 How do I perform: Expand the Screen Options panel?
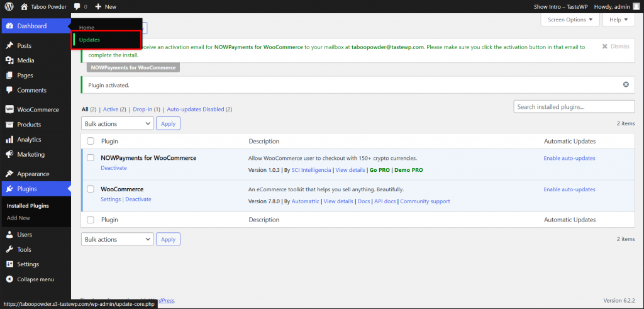569,20
